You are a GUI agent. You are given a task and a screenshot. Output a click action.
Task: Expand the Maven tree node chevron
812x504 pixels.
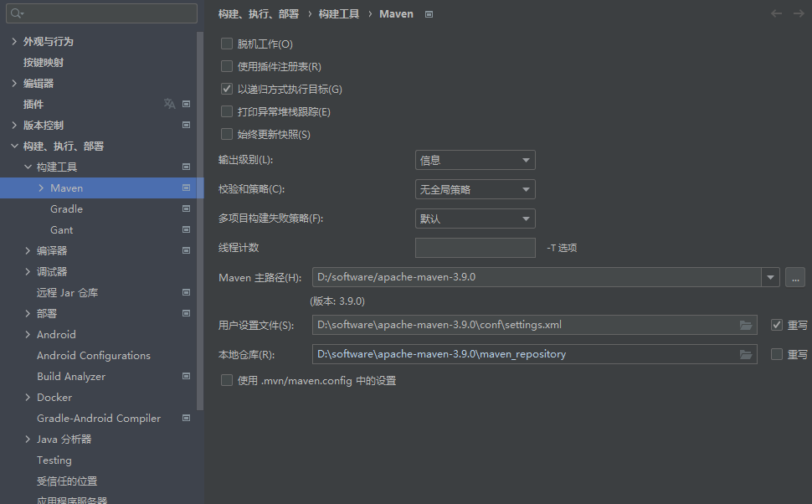click(x=41, y=188)
